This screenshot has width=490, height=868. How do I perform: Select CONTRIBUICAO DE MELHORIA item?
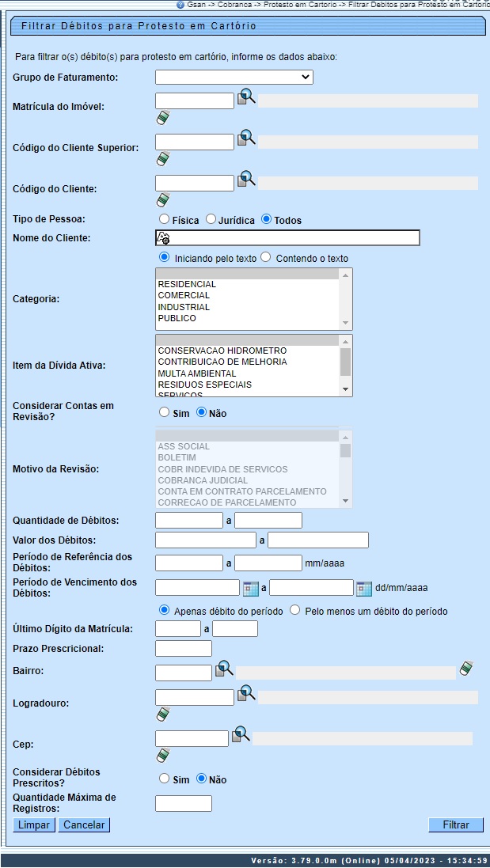click(x=248, y=362)
